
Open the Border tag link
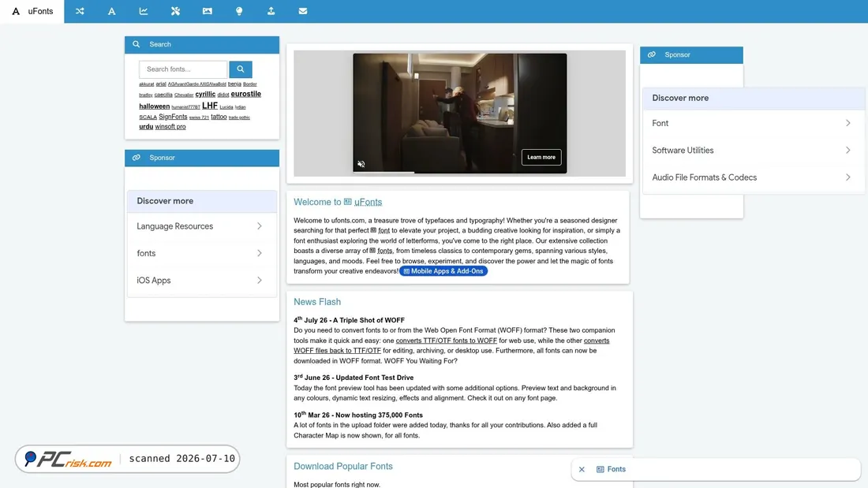[x=249, y=84]
